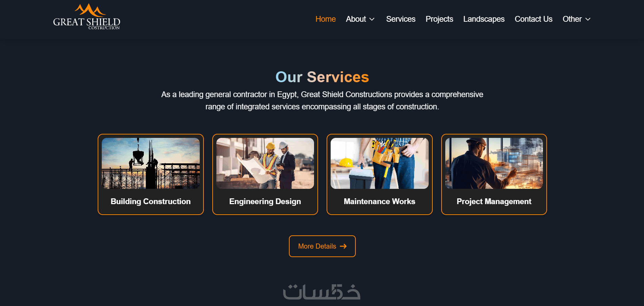The height and width of the screenshot is (306, 644).
Task: Select the Engineering Design card title
Action: coord(265,201)
